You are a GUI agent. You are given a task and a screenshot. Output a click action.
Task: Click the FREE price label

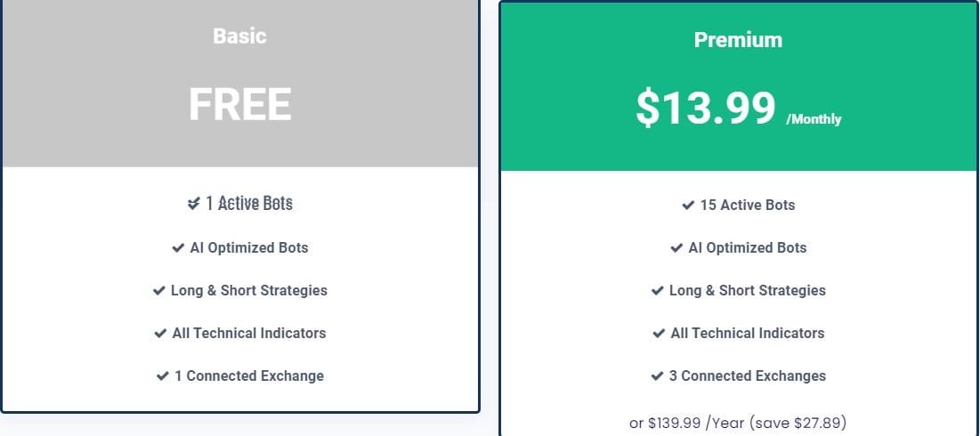tap(240, 104)
